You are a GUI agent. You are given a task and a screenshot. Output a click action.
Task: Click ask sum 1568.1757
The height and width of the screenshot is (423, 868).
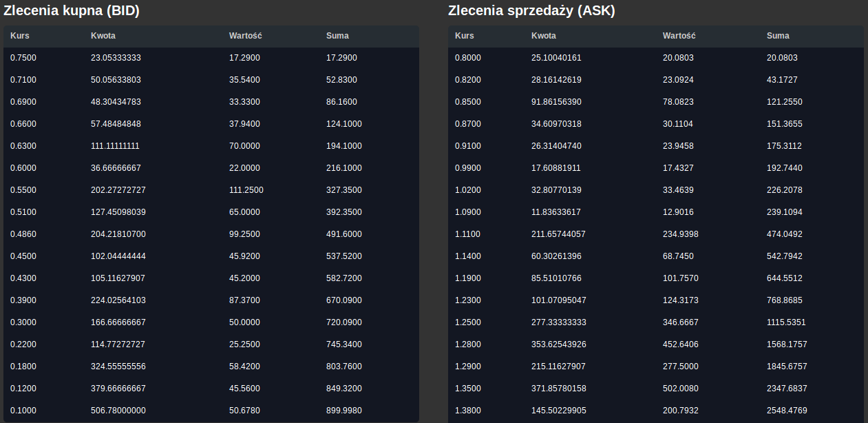[787, 344]
